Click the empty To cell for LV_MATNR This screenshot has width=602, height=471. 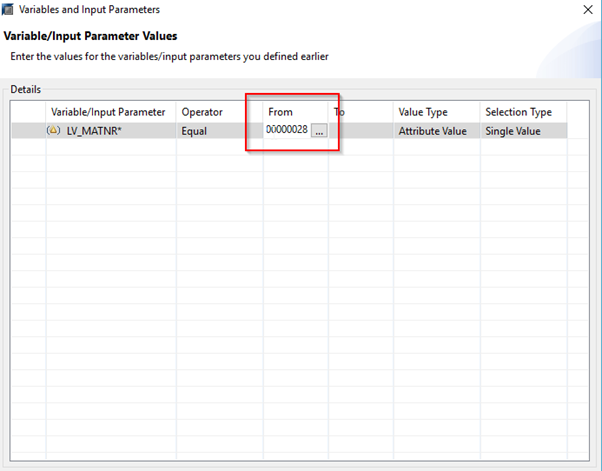click(x=361, y=131)
